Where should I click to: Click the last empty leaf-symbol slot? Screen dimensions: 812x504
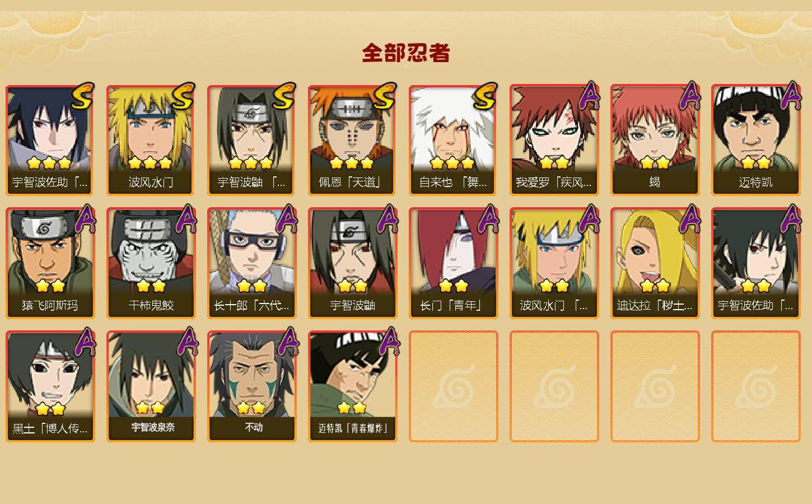pos(755,386)
